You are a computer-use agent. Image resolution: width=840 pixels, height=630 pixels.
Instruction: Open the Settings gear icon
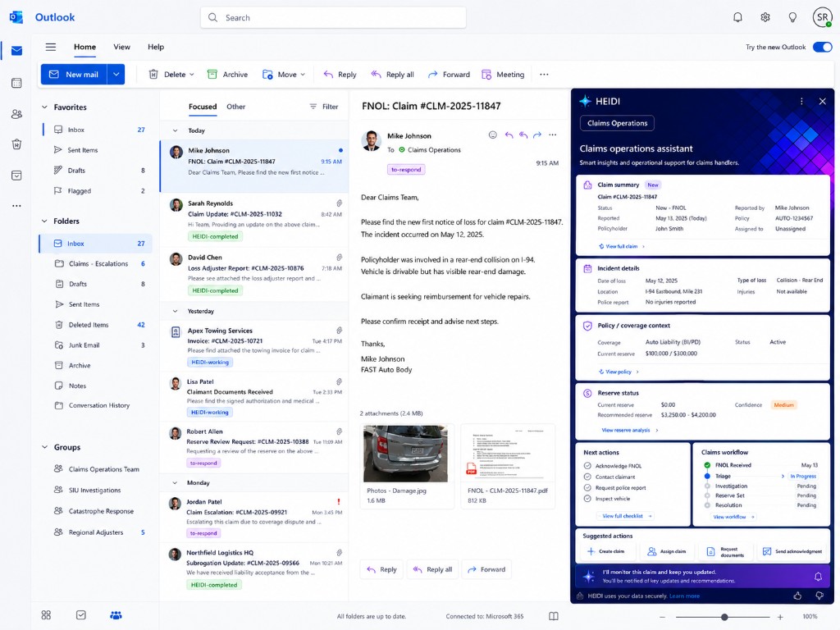(x=765, y=18)
